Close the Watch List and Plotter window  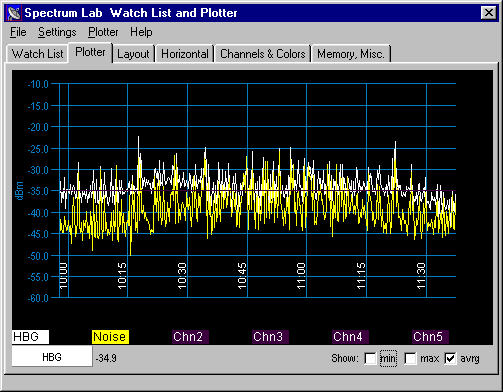pos(488,13)
